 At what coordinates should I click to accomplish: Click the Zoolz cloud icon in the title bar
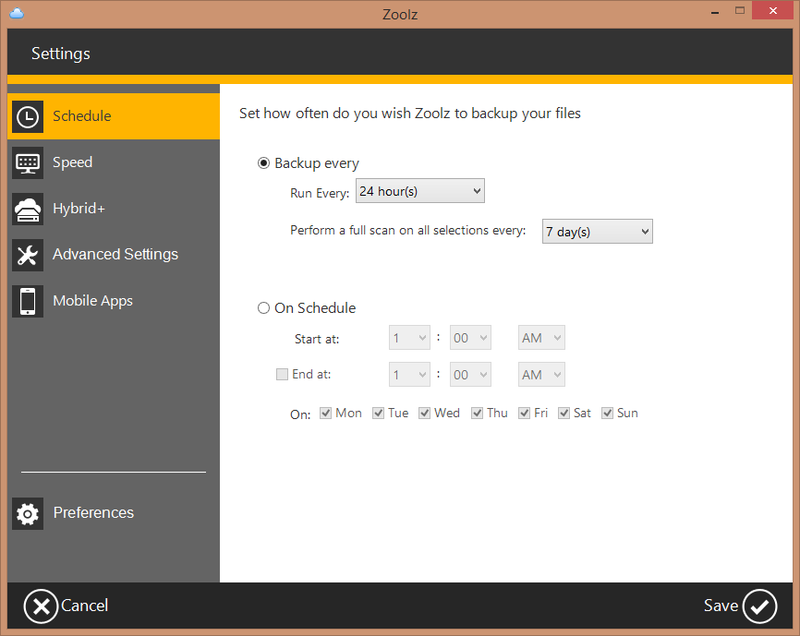click(17, 13)
